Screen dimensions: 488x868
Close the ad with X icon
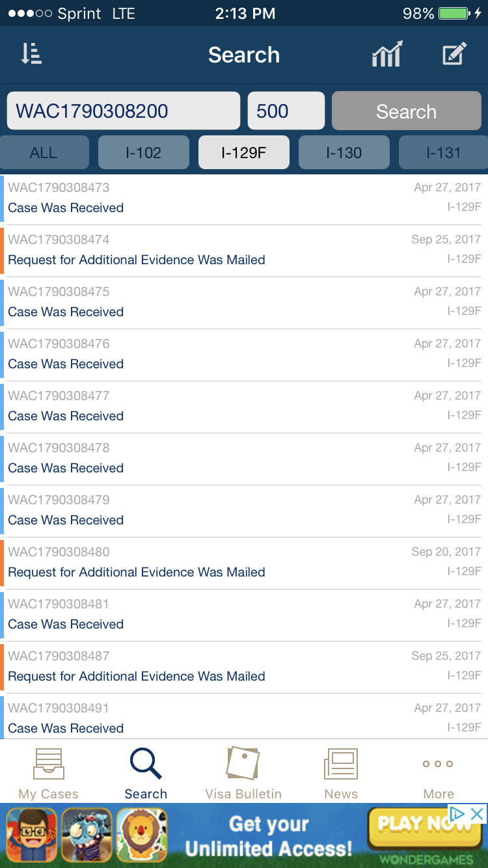pos(477,813)
